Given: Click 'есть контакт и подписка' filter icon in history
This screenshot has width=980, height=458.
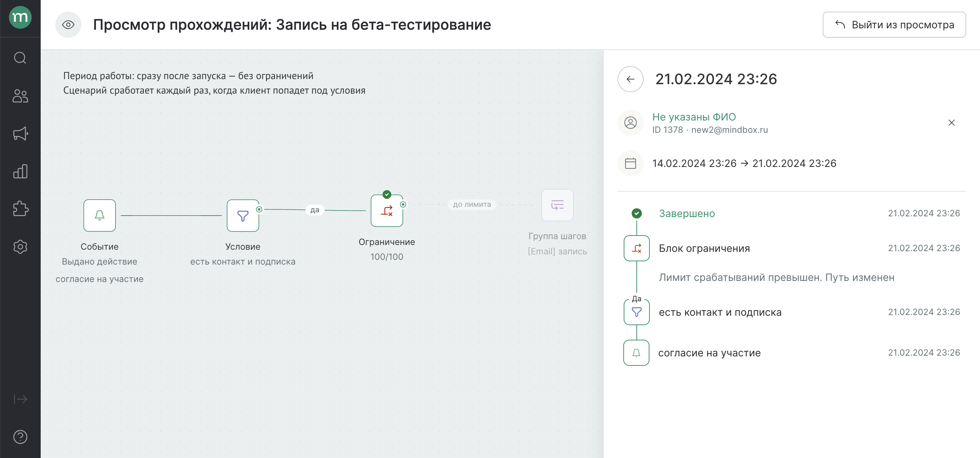Looking at the screenshot, I should [x=636, y=312].
